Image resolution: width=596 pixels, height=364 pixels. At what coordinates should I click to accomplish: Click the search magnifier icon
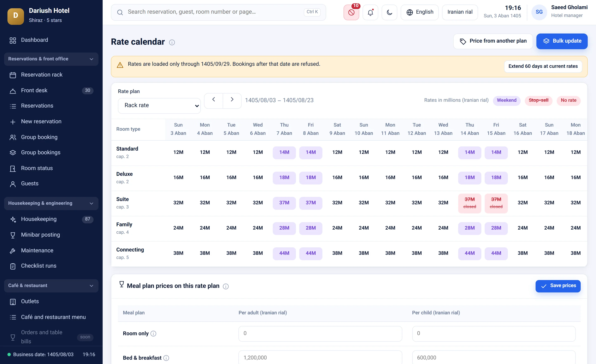(x=120, y=12)
